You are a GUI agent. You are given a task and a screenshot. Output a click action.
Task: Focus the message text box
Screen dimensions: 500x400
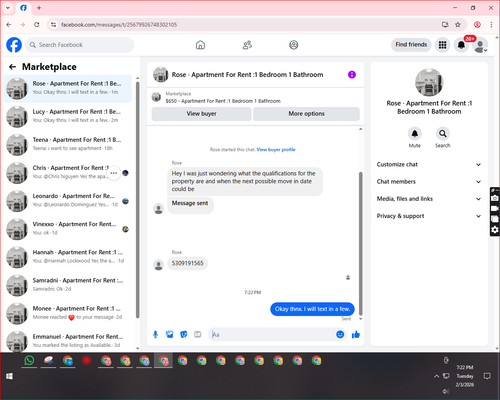pyautogui.click(x=273, y=334)
